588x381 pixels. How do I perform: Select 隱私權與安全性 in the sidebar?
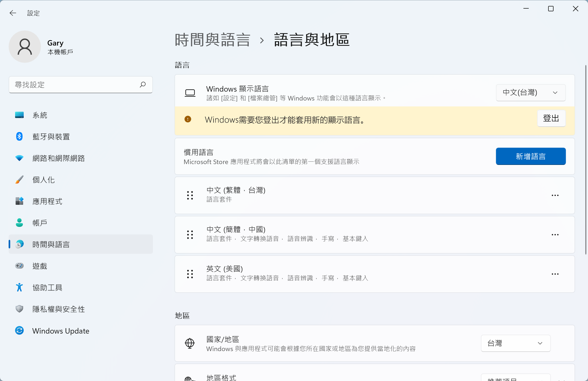81,309
